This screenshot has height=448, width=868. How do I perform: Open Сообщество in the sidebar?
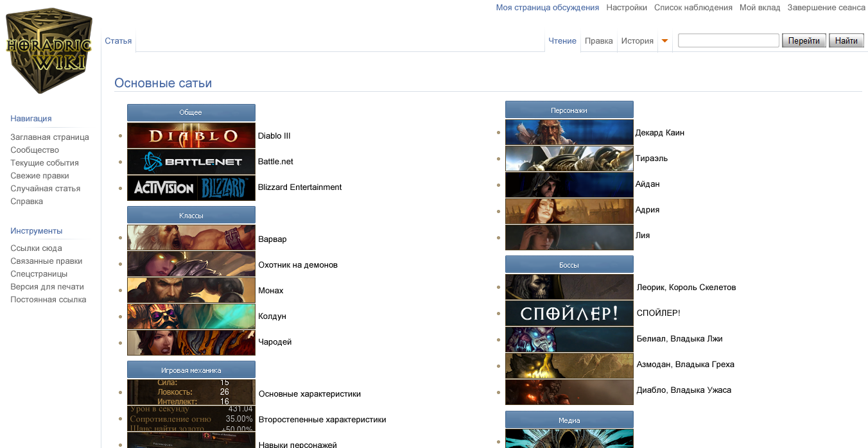coord(35,150)
